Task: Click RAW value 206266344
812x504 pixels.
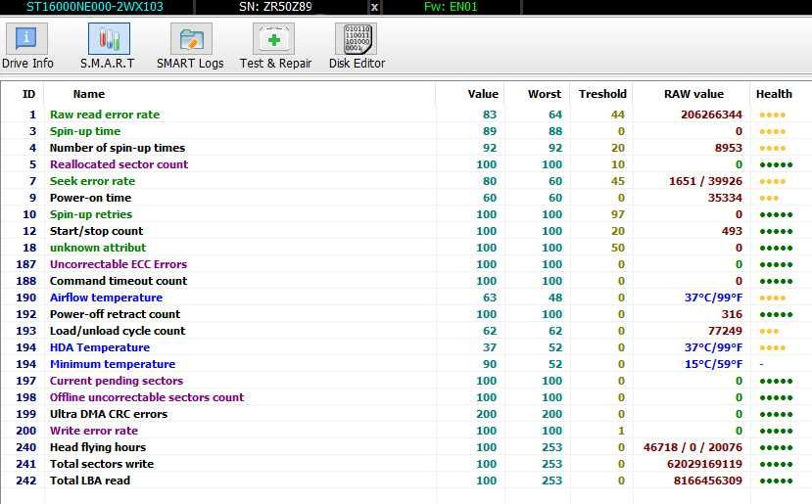Action: 711,115
